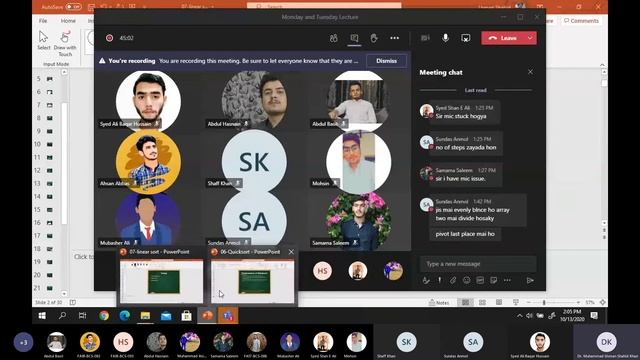This screenshot has height=360, width=640.
Task: Open the GIF picker in chat
Action: tap(480, 280)
